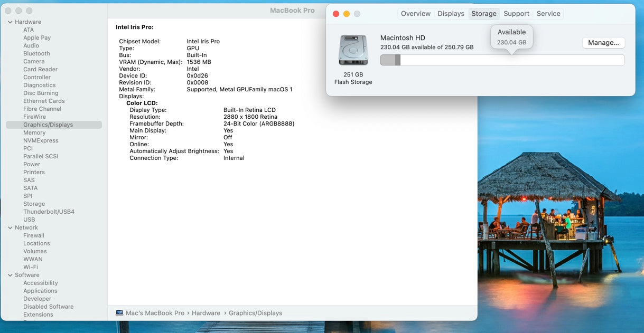Image resolution: width=644 pixels, height=333 pixels.
Task: Open the Displays tab
Action: (451, 14)
